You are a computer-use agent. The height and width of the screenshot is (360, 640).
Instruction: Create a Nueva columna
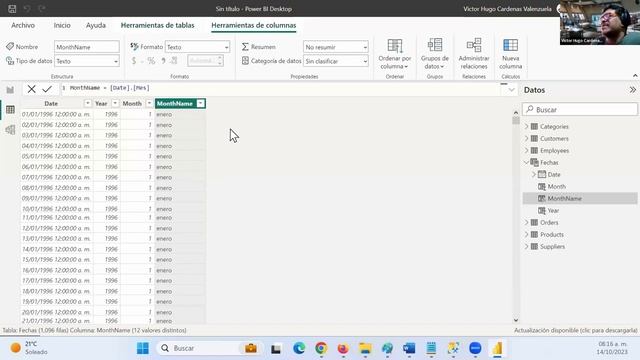pyautogui.click(x=511, y=54)
